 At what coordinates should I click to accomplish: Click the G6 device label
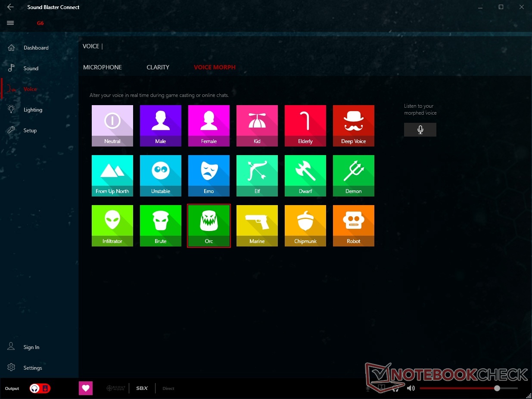click(x=40, y=23)
